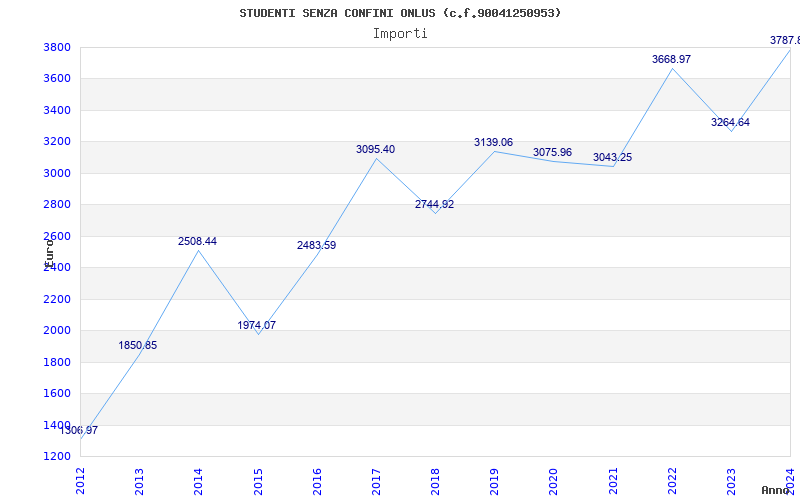
Task: Click the x-axis year 2020
Action: tap(554, 481)
